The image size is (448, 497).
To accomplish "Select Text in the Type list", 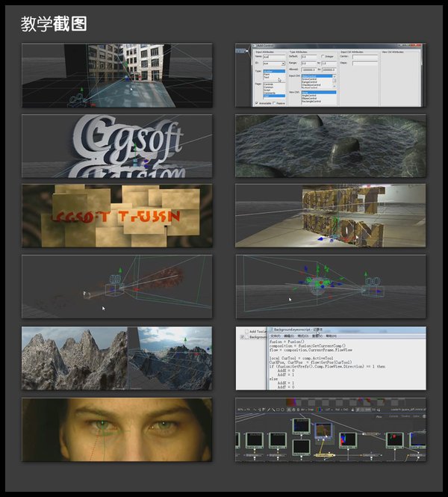I will click(x=274, y=77).
